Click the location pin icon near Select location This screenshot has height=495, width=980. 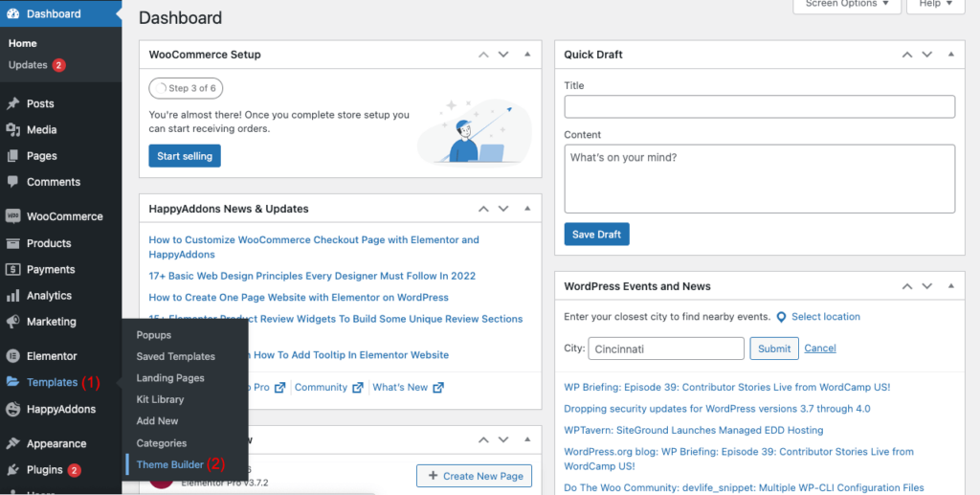781,317
